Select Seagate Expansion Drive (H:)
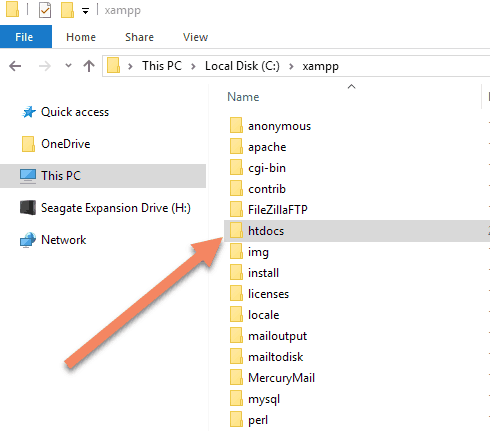The height and width of the screenshot is (431, 490). 105,208
